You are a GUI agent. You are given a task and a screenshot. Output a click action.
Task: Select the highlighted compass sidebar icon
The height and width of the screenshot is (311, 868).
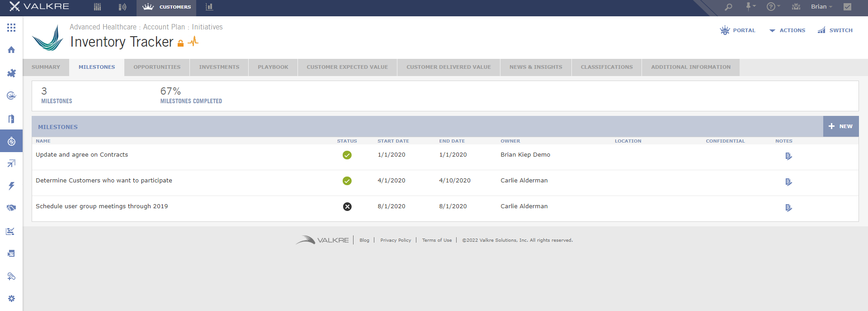pyautogui.click(x=11, y=141)
